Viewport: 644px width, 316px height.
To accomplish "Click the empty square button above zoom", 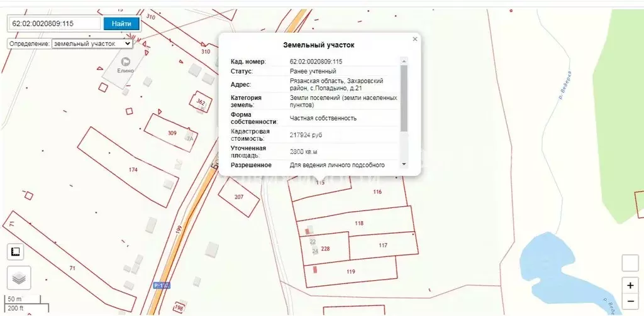I will (x=630, y=263).
